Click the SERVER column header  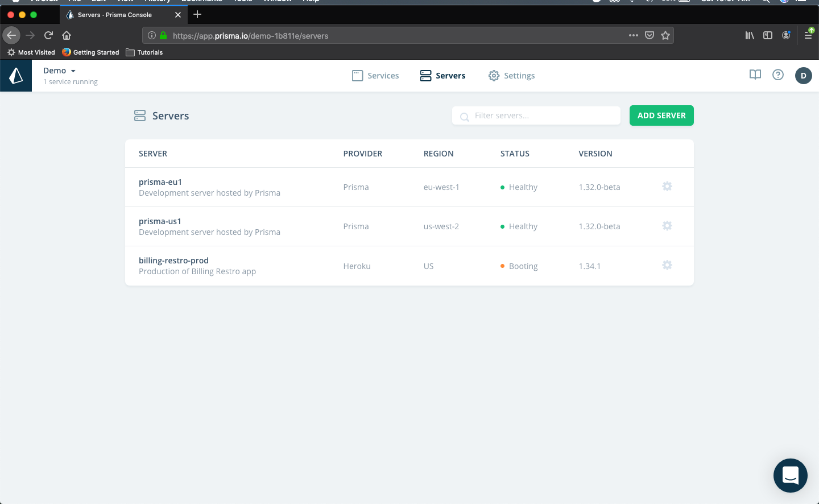153,154
